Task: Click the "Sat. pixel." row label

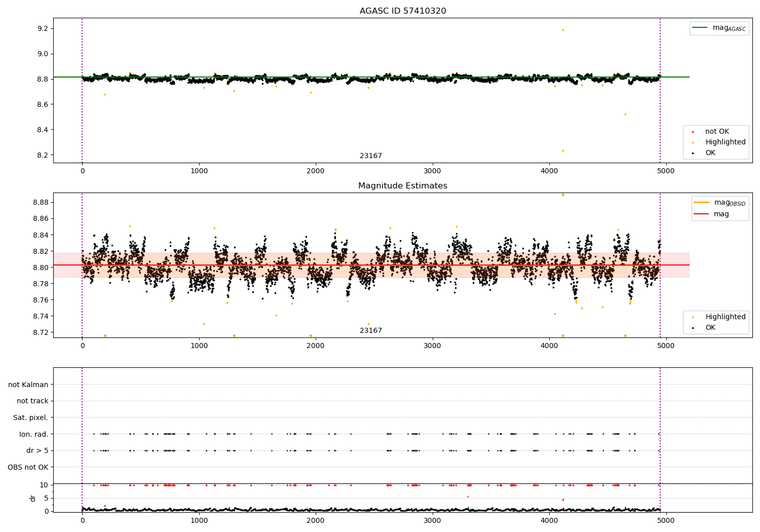Action: (31, 418)
